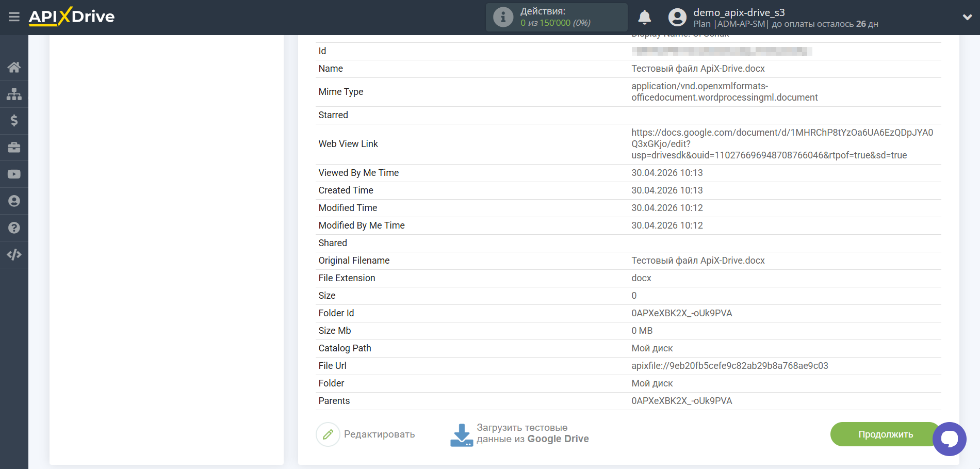The height and width of the screenshot is (469, 980).
Task: Select the Size Mb value 0 MB
Action: [x=642, y=331]
